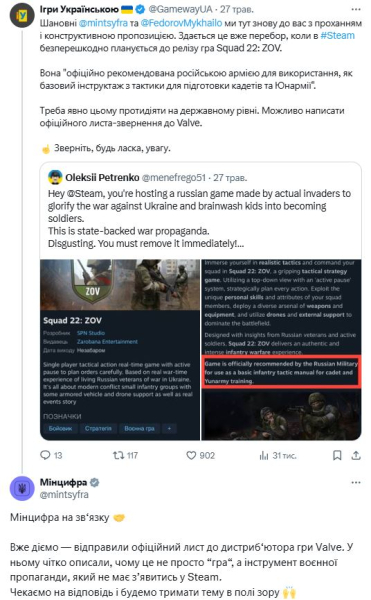Screen dimensions: 371x600
Task: Open the reply comment icon with 13
Action: (x=45, y=455)
